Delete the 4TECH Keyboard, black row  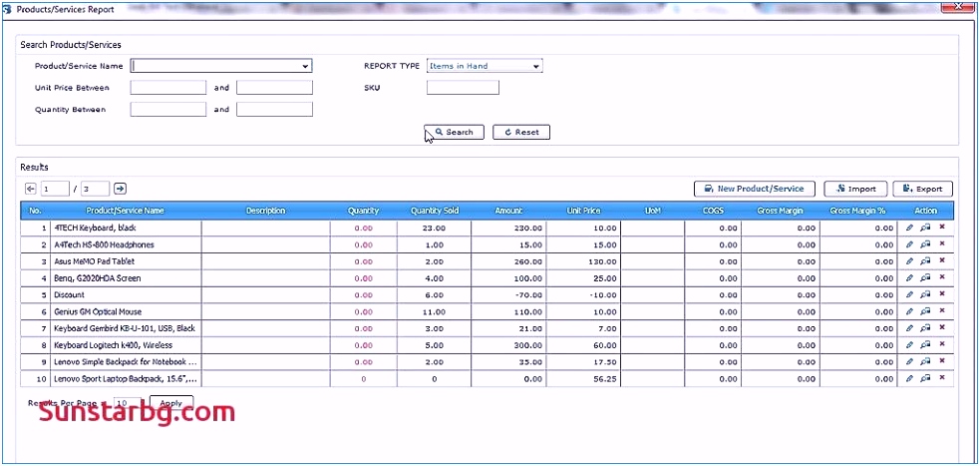[x=942, y=228]
